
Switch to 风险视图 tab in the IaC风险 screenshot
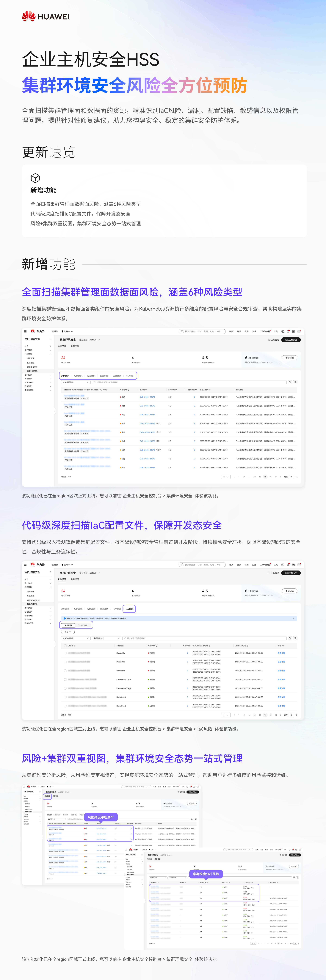[x=62, y=579]
